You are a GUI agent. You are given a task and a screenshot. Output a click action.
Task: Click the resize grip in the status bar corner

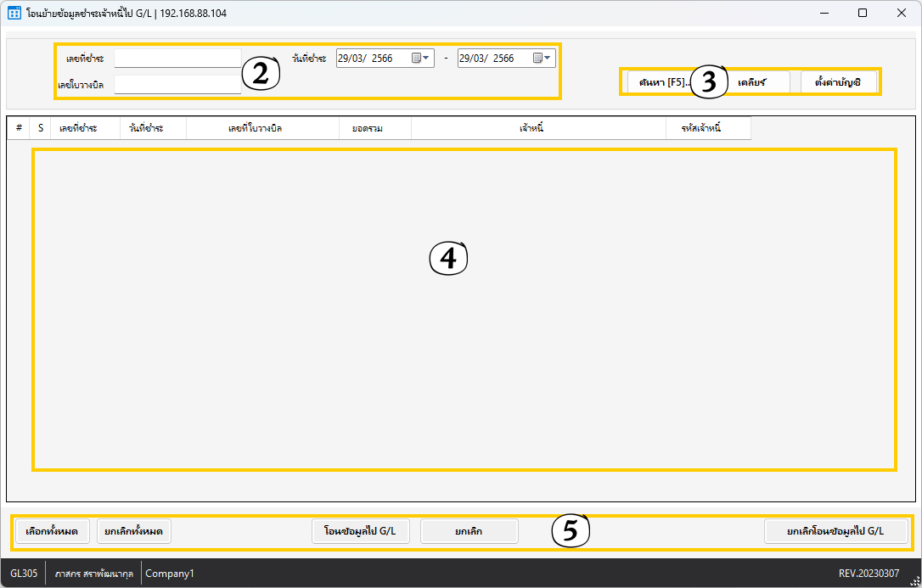click(x=914, y=580)
